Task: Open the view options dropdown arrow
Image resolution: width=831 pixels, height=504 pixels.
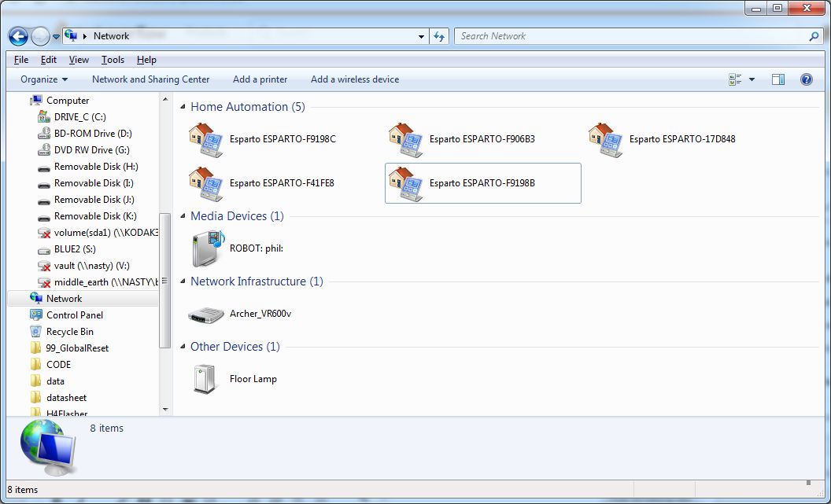Action: [x=752, y=79]
